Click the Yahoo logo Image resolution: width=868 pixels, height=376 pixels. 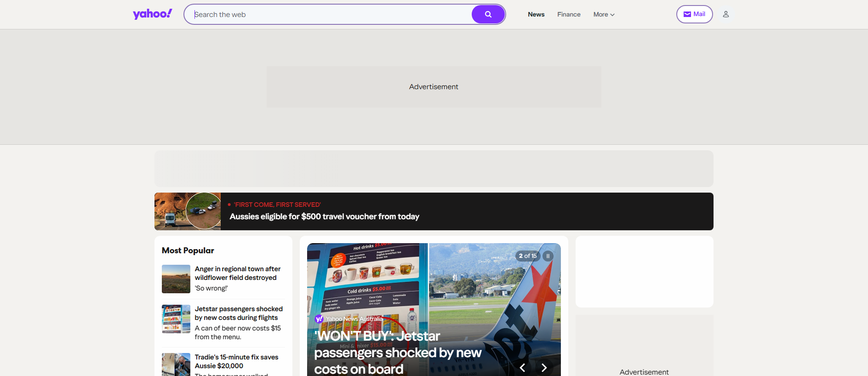[153, 14]
